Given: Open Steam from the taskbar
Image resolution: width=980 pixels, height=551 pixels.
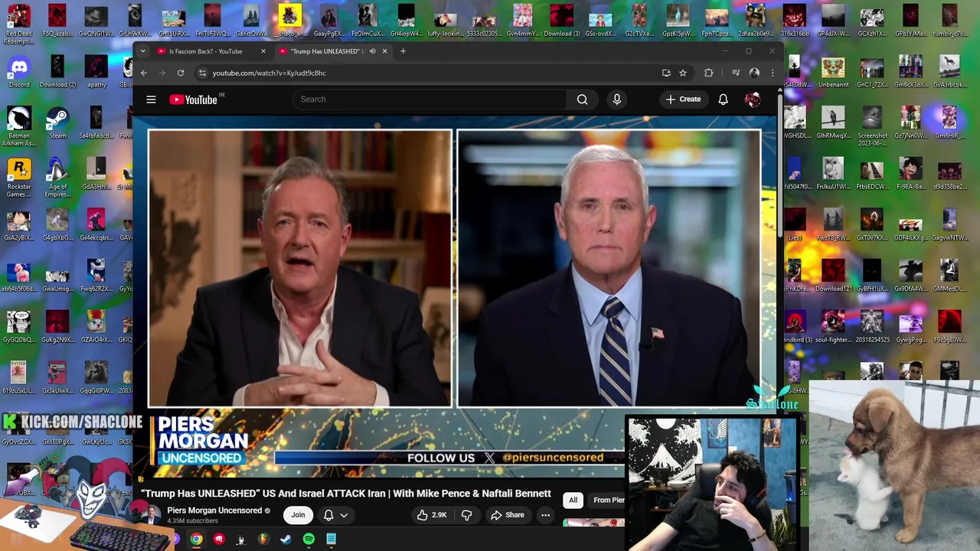Looking at the screenshot, I should 286,540.
